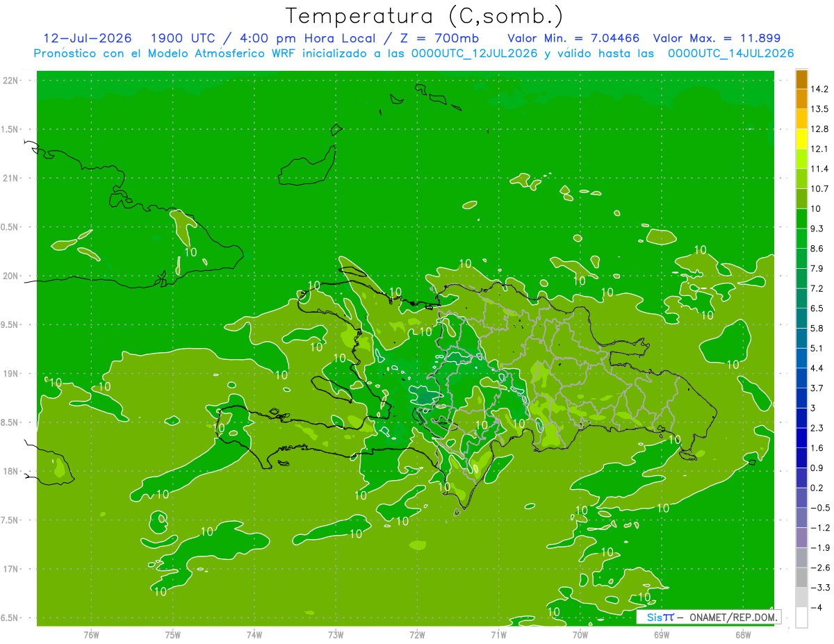Click the 76W longitude axis label
834x644 pixels.
pos(91,635)
